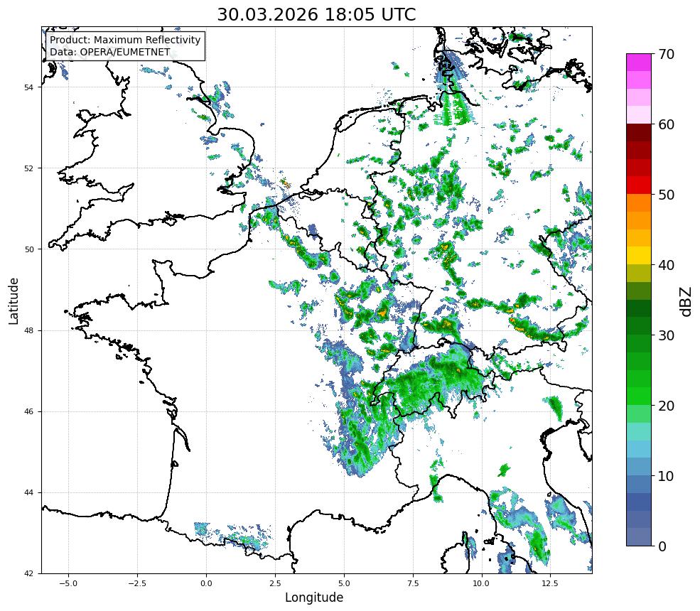Pick the dark red 60 dBZ colorbar segment

639,133
